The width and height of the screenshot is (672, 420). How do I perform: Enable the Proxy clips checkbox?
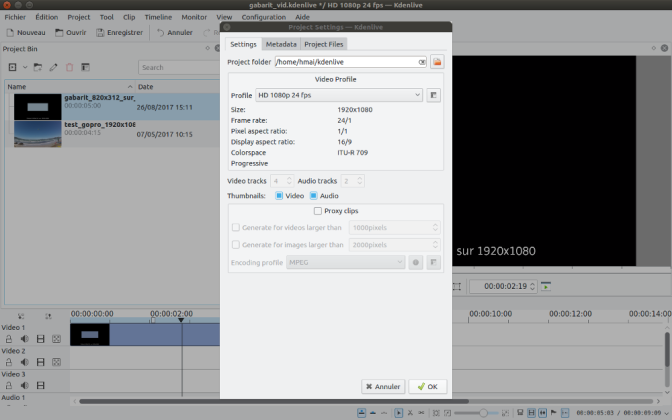pos(318,211)
